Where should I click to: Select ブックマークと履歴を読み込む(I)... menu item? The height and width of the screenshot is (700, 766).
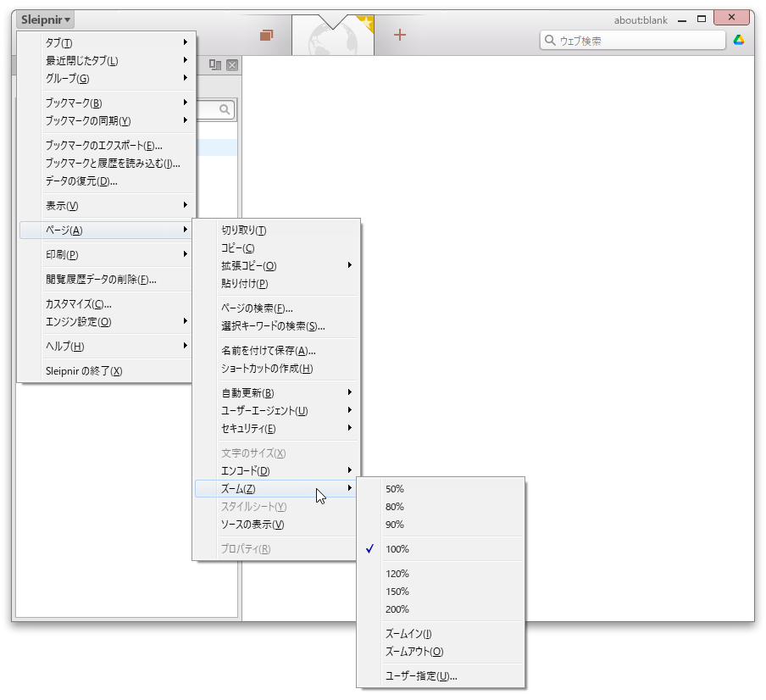[107, 164]
